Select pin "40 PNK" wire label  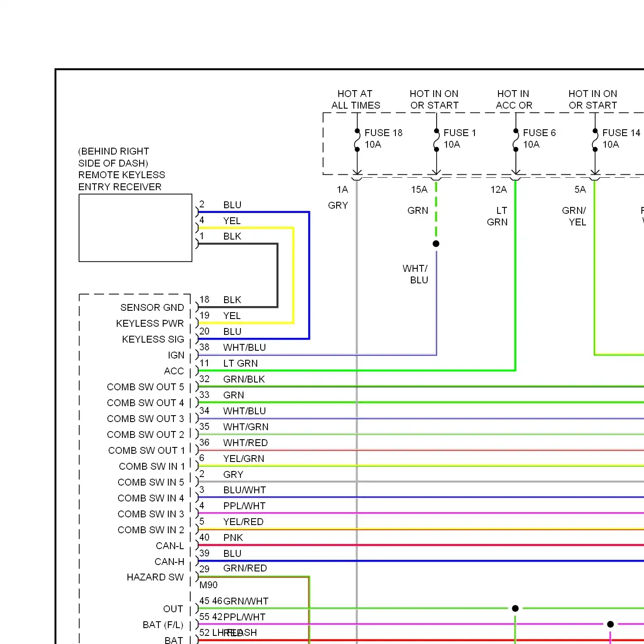221,538
